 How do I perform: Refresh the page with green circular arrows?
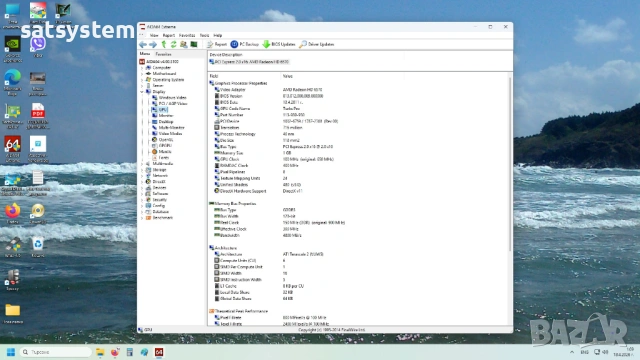173,44
